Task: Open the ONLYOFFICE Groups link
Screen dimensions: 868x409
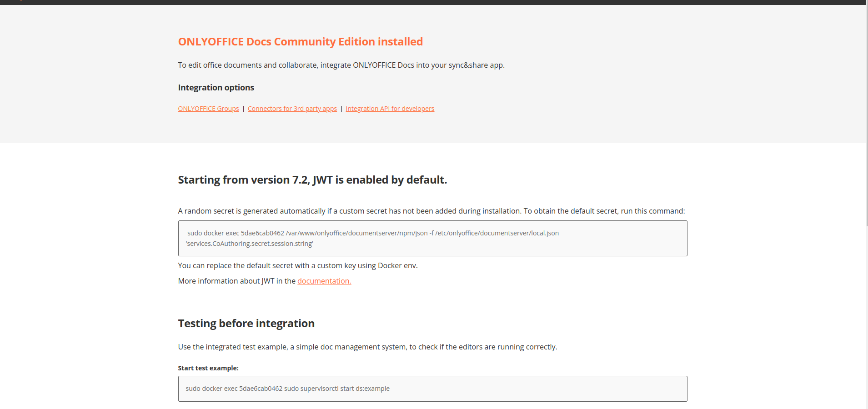Action: pyautogui.click(x=208, y=109)
